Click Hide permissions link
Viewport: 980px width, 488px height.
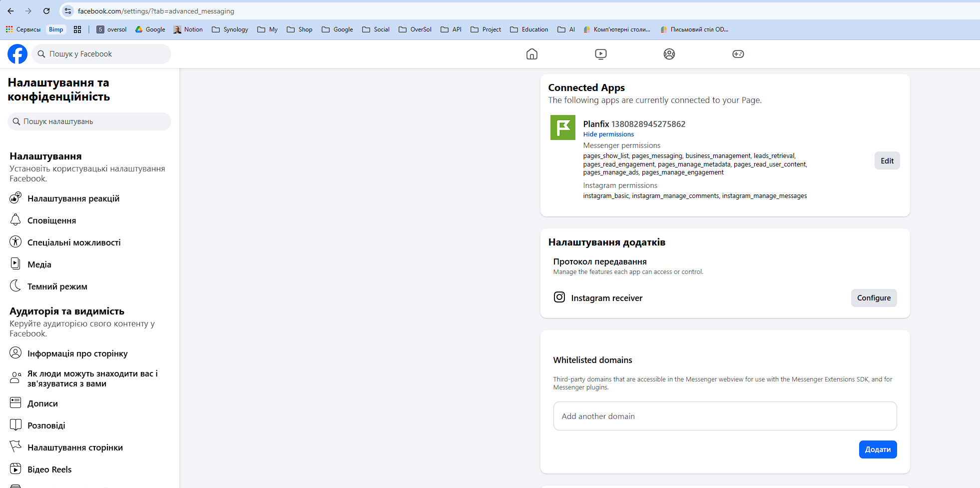point(608,134)
